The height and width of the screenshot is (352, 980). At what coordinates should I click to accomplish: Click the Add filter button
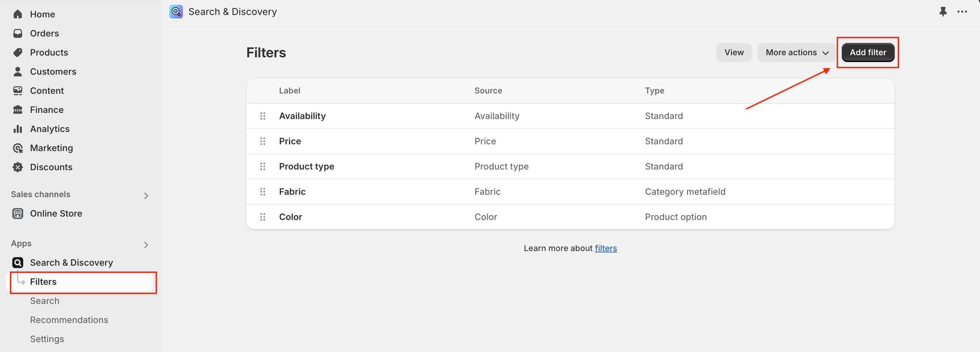pos(868,52)
